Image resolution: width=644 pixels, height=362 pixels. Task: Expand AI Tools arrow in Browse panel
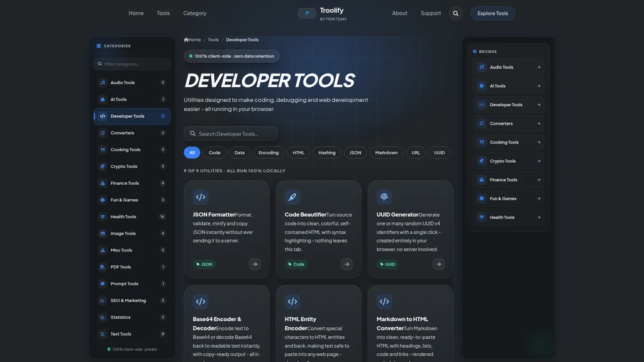tap(538, 86)
